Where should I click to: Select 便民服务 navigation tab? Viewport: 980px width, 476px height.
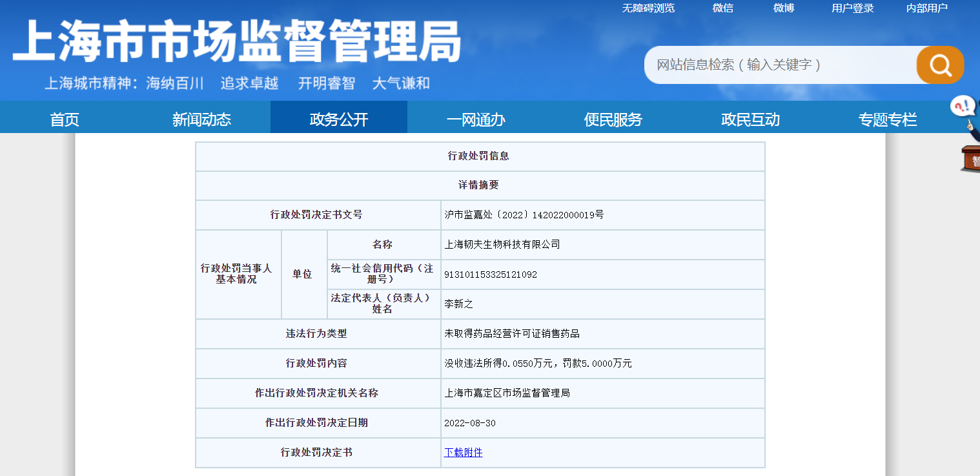pos(613,119)
